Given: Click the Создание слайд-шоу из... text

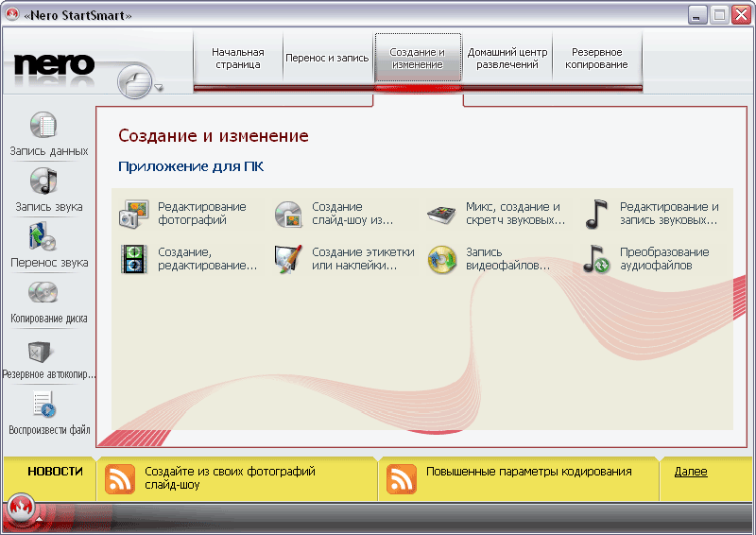Looking at the screenshot, I should pos(352,214).
